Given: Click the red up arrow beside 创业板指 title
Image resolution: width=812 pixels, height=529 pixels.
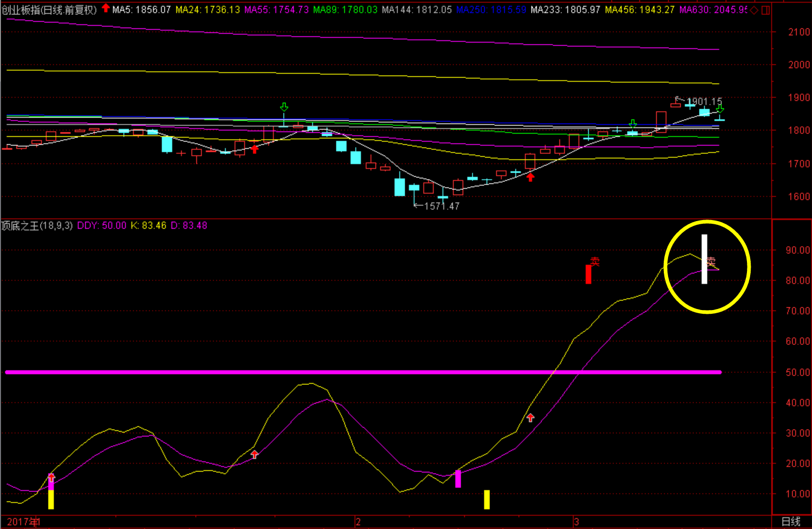Looking at the screenshot, I should (106, 8).
